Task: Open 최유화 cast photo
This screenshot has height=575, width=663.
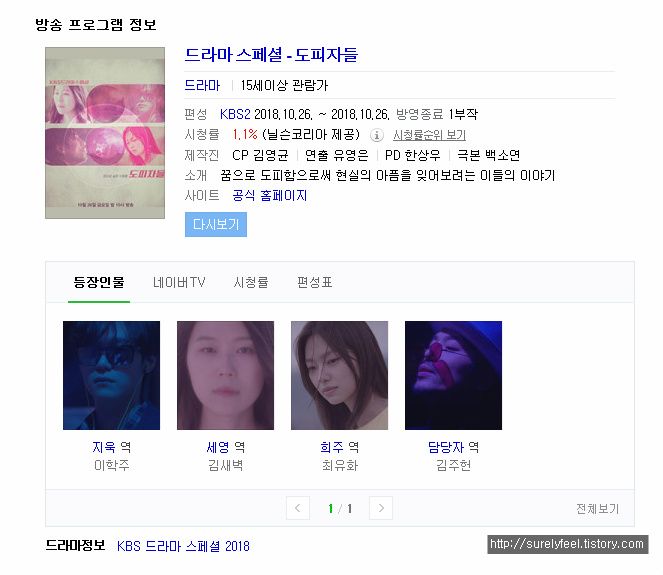Action: pos(340,375)
